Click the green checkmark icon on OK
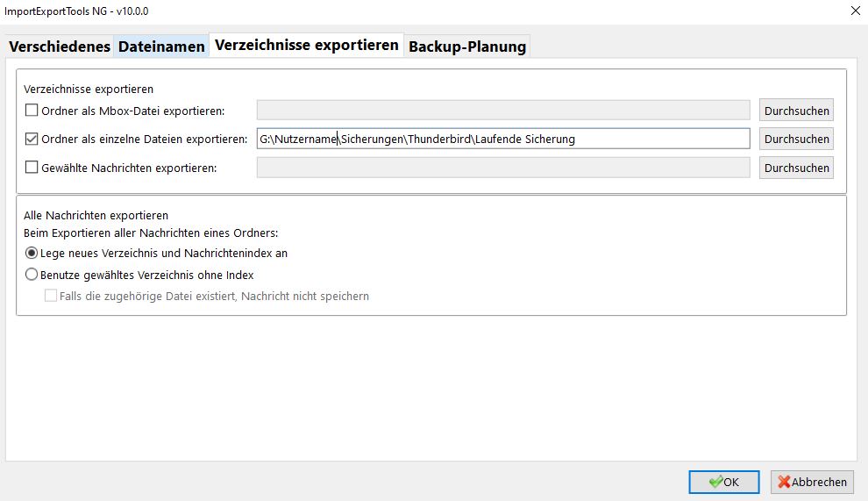The image size is (868, 501). (x=715, y=482)
